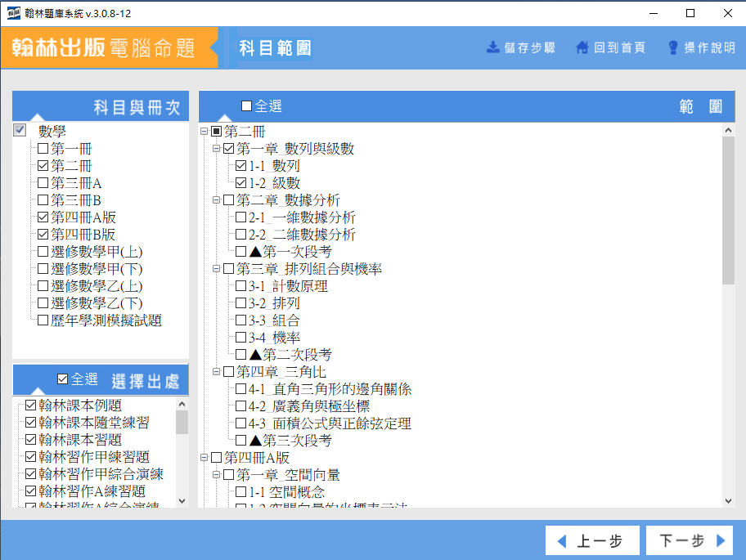Click down arrow of 選擇出處 scrollbar
Viewport: 746px width, 560px height.
click(x=182, y=500)
